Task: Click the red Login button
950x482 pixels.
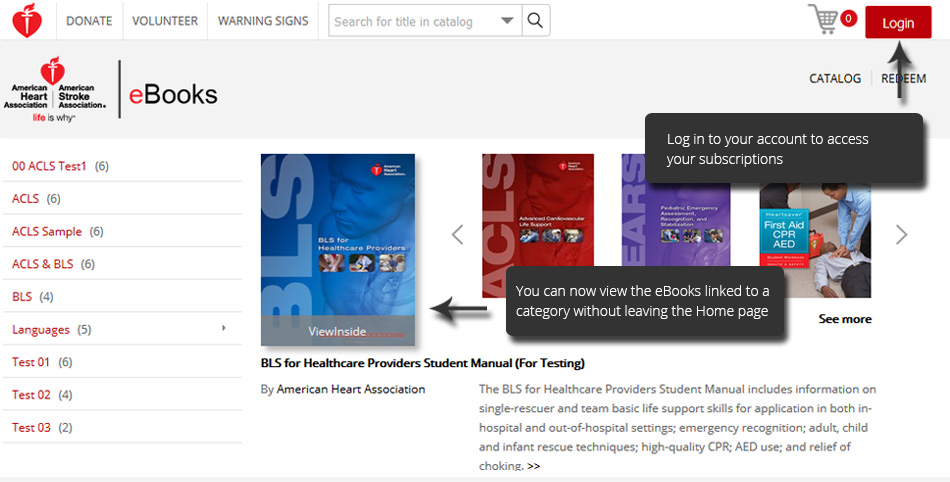Action: (898, 22)
